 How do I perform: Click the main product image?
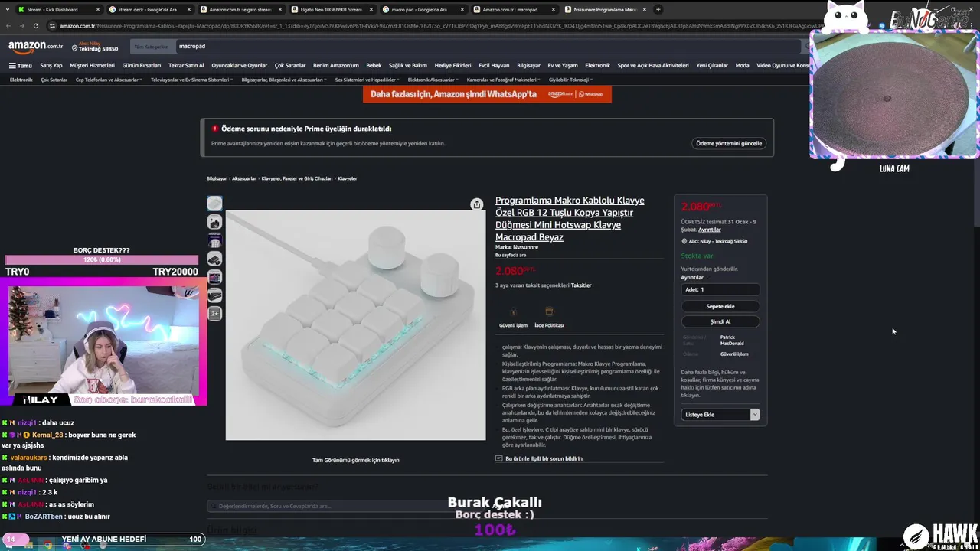355,325
